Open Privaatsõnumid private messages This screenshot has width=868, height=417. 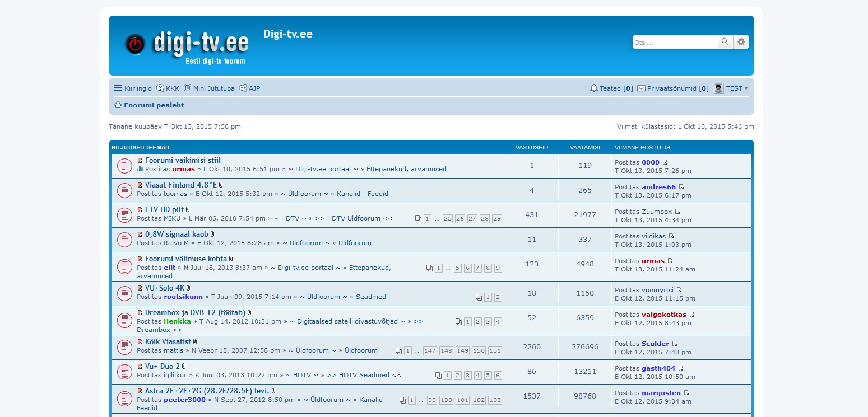pos(672,88)
